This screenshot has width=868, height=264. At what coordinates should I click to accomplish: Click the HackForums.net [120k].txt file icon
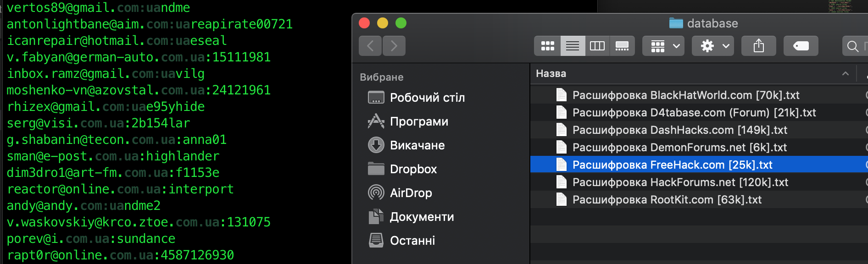[x=561, y=182]
